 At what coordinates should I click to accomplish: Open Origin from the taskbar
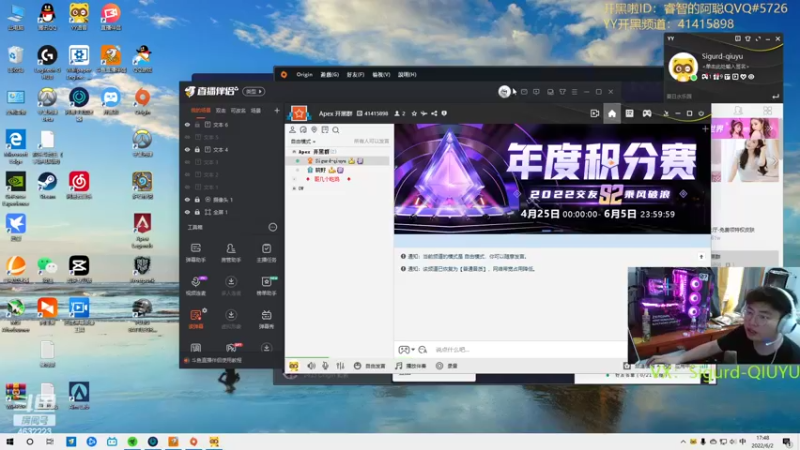pyautogui.click(x=193, y=441)
